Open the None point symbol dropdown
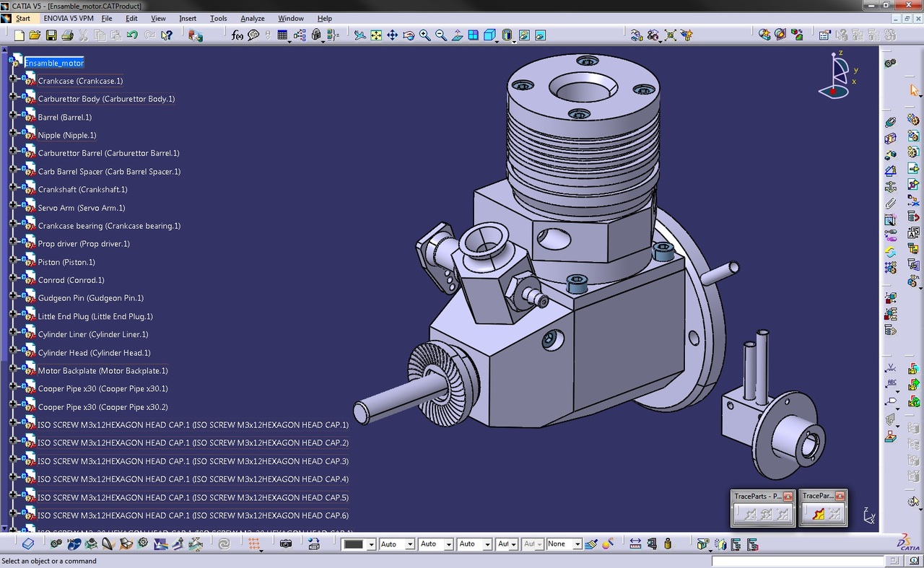Image resolution: width=924 pixels, height=568 pixels. tap(577, 544)
